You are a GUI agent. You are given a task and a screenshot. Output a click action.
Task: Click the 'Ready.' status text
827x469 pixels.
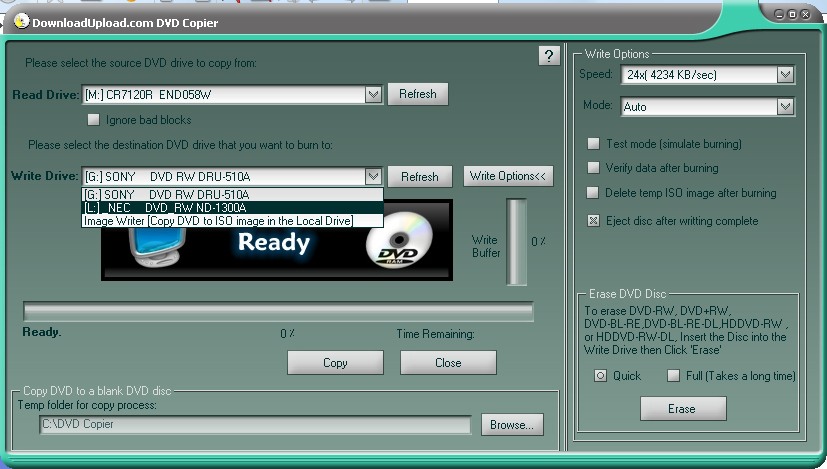[x=42, y=332]
